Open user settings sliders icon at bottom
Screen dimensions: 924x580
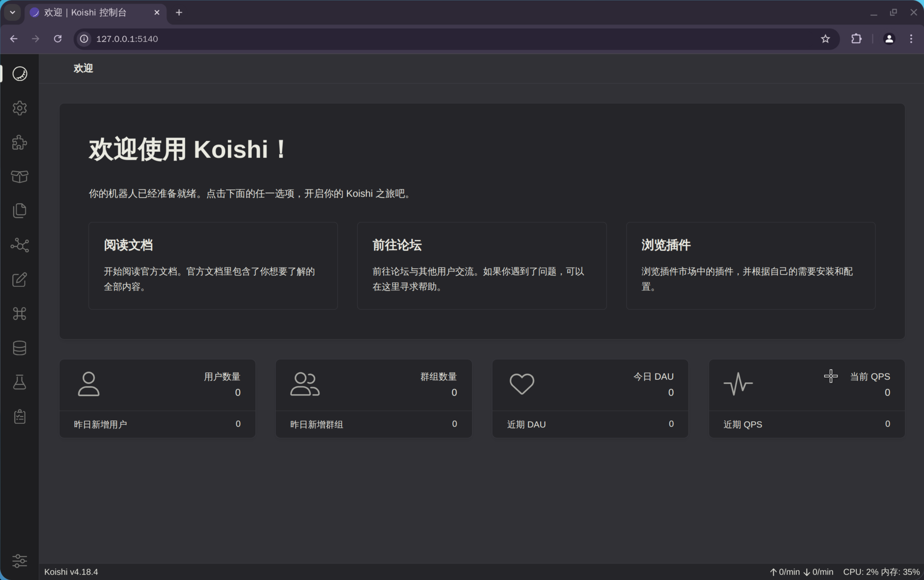(x=20, y=561)
